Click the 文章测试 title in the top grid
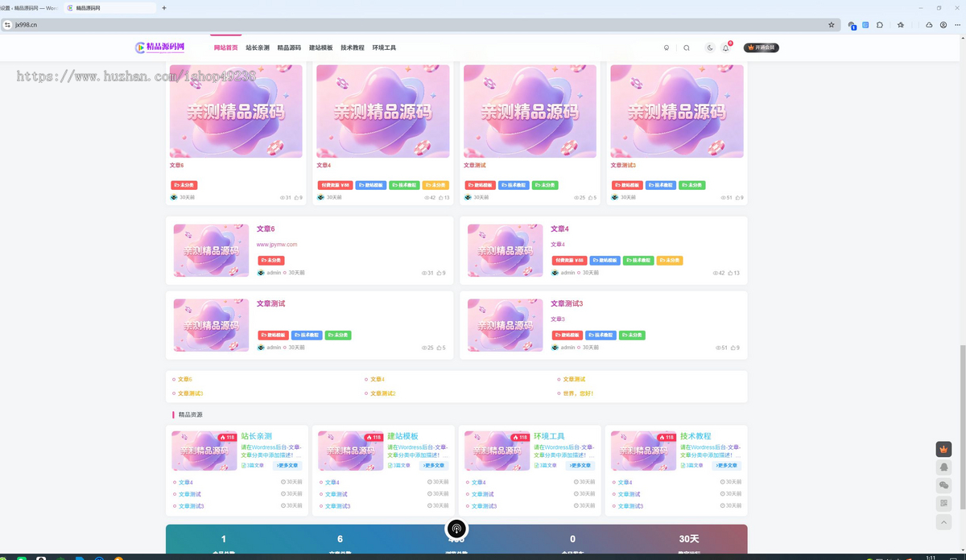 click(475, 165)
